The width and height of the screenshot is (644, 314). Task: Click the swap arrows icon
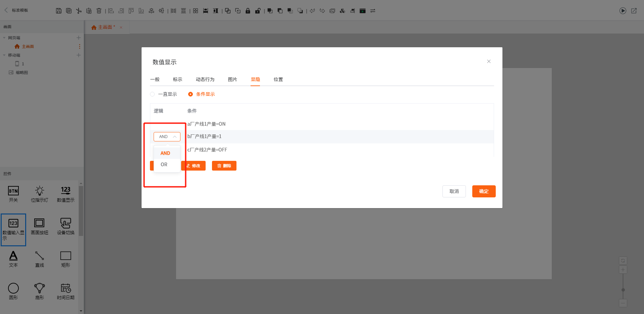click(x=373, y=11)
